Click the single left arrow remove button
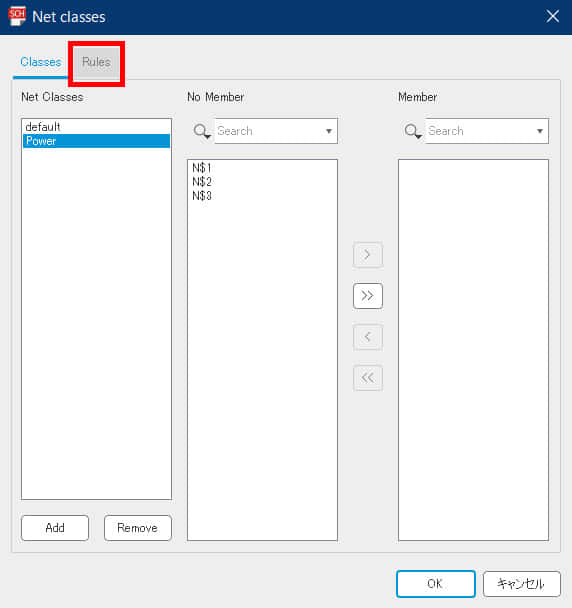Image resolution: width=572 pixels, height=608 pixels. [x=368, y=337]
